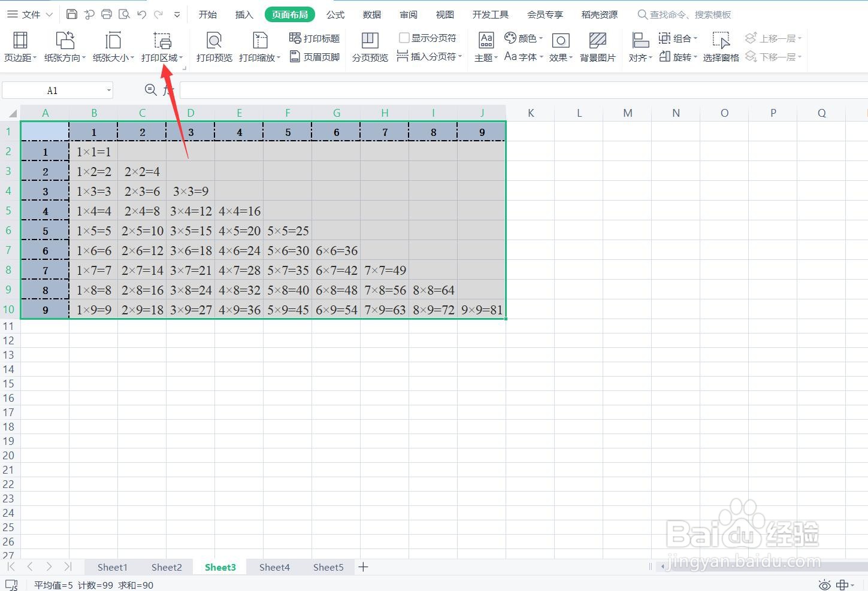The width and height of the screenshot is (868, 591).
Task: Select row 15 header
Action: (8, 384)
